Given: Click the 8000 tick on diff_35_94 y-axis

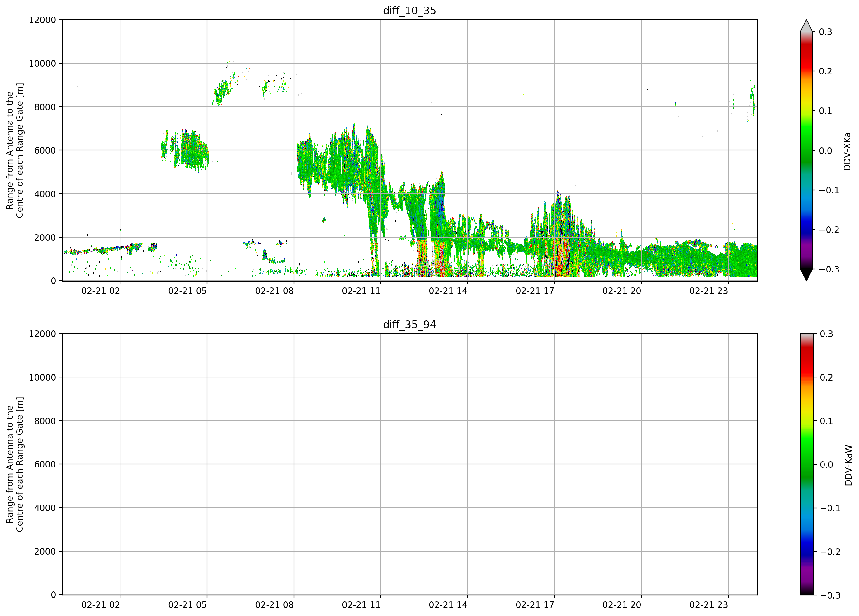Looking at the screenshot, I should click(45, 421).
